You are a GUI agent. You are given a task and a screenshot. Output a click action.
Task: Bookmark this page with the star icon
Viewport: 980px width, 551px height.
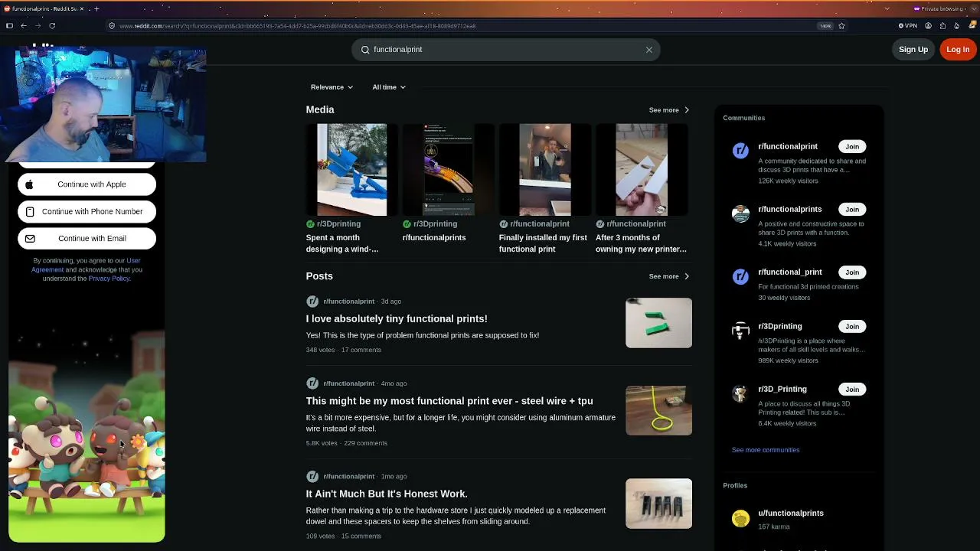pos(841,26)
